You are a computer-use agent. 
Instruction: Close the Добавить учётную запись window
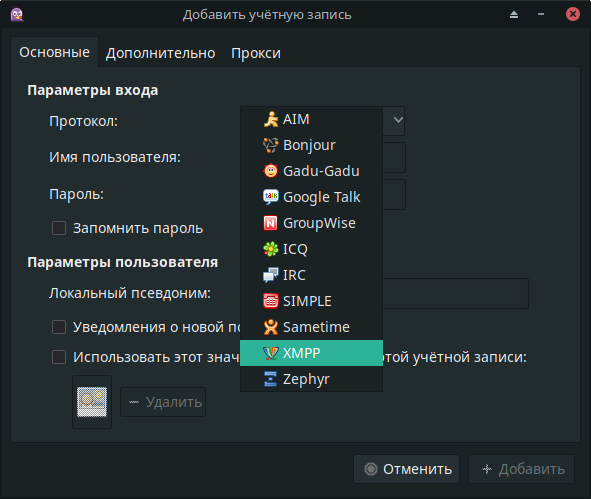(x=573, y=14)
